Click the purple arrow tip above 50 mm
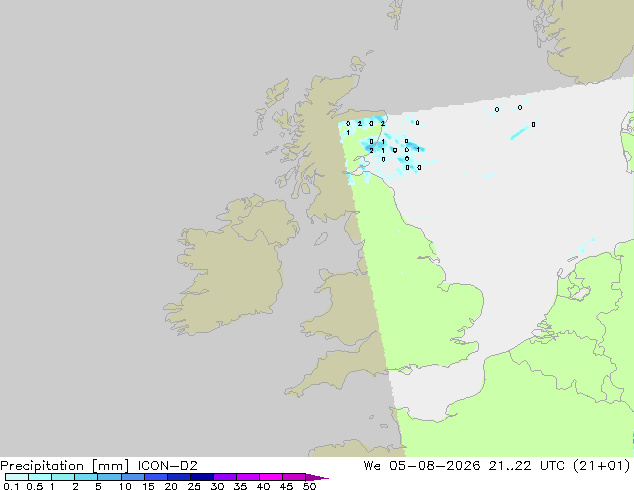The image size is (634, 490). pos(317,477)
